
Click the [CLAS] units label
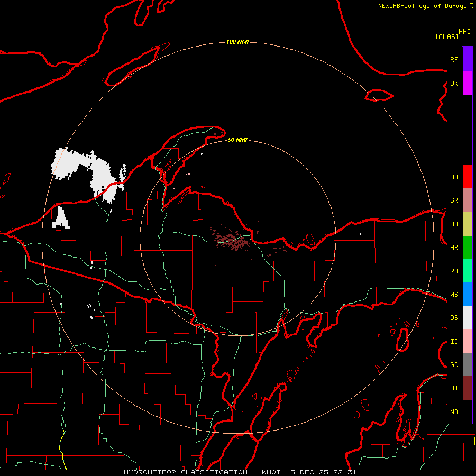(x=447, y=37)
